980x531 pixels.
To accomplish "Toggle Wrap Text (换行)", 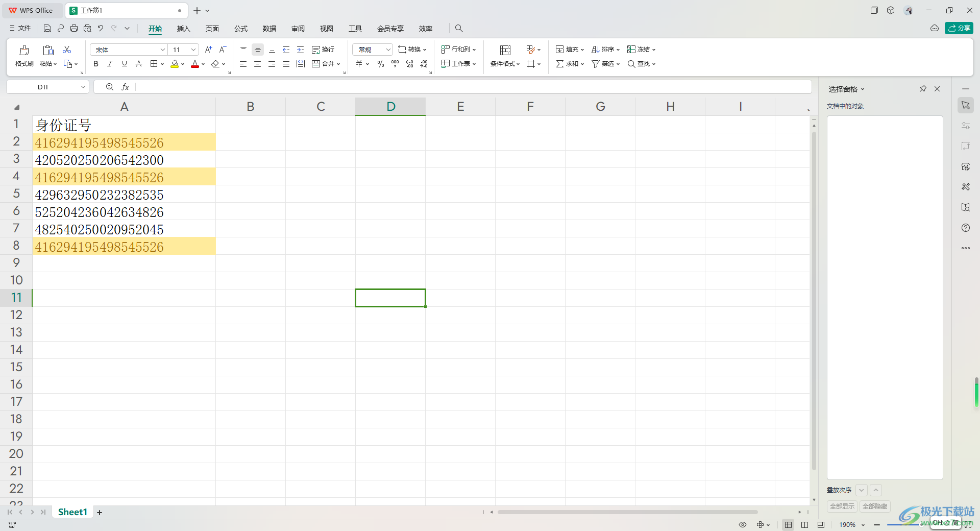I will tap(323, 50).
